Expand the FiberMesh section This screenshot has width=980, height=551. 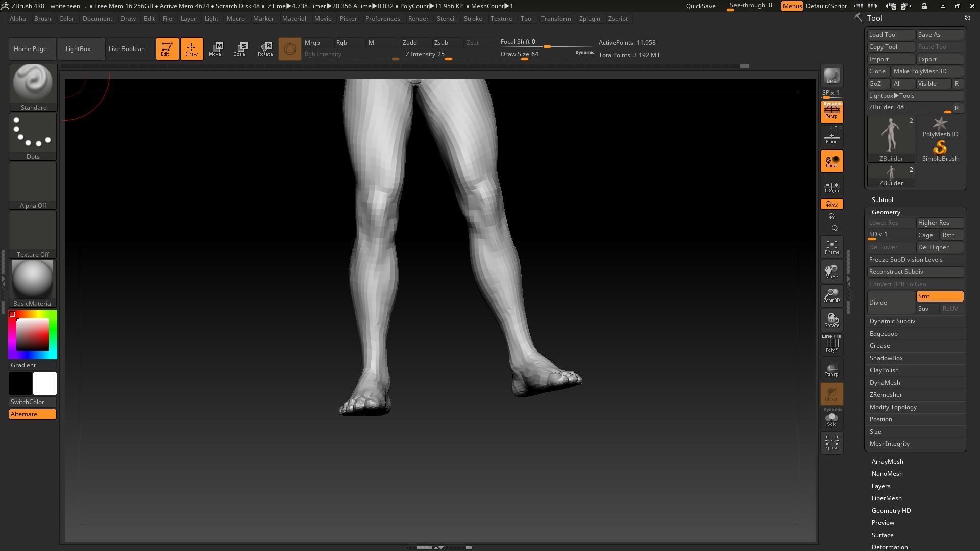pyautogui.click(x=887, y=498)
